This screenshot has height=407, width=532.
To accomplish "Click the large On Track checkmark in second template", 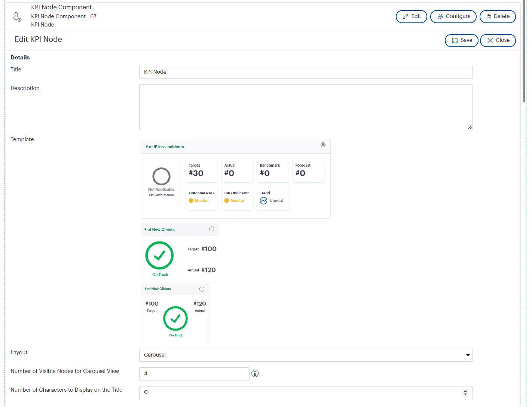I will tap(159, 255).
